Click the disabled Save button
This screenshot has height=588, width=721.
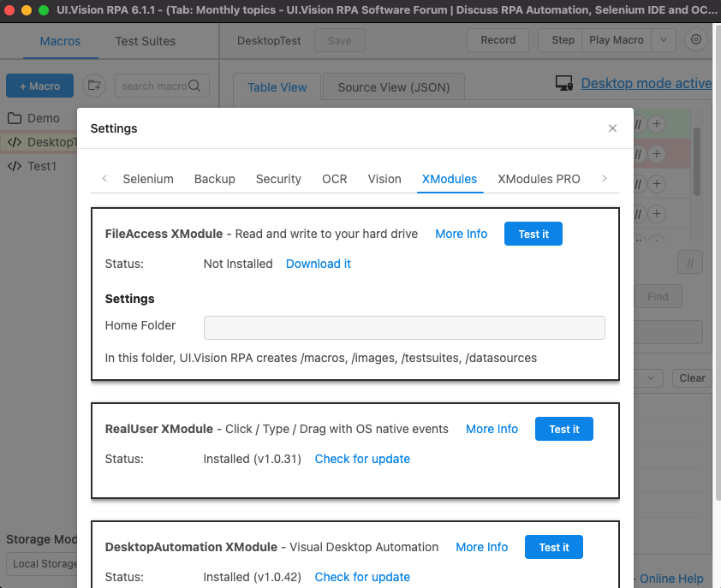339,40
